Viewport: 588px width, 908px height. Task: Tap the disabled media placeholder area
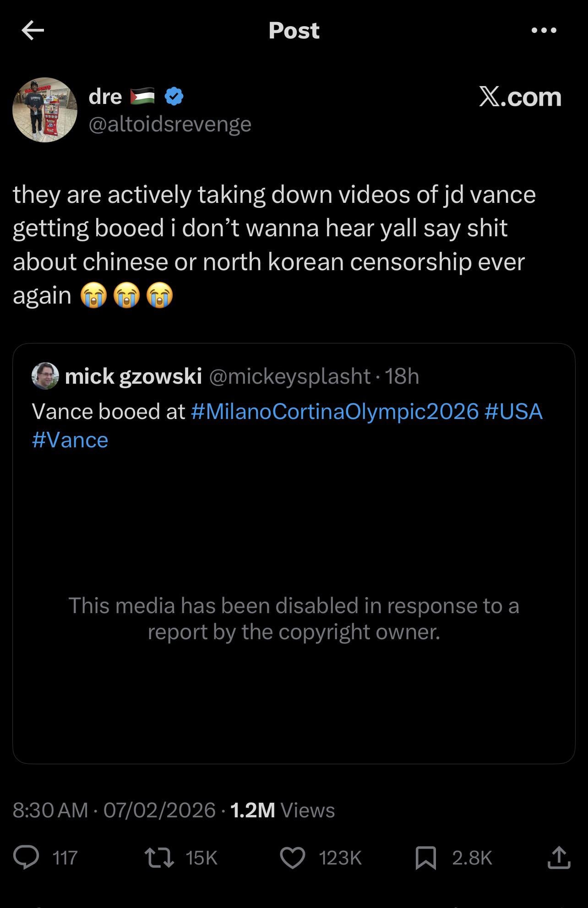tap(294, 618)
